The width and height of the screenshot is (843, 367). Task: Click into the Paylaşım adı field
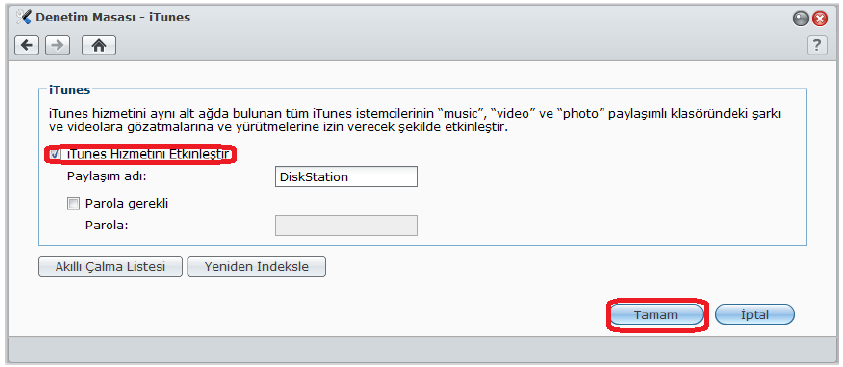[x=346, y=176]
